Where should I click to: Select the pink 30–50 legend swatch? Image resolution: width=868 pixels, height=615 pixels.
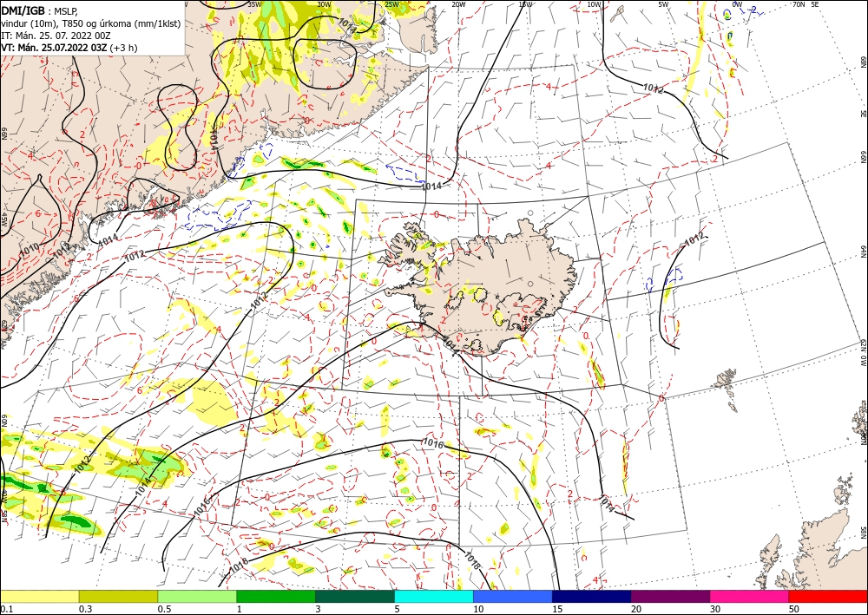(x=750, y=596)
